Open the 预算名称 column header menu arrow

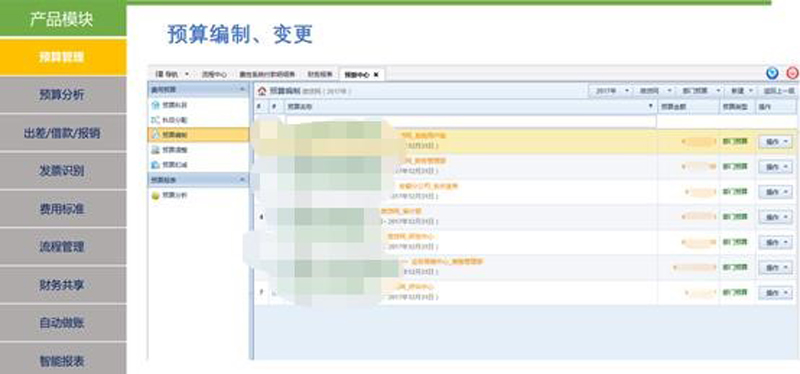pos(651,107)
